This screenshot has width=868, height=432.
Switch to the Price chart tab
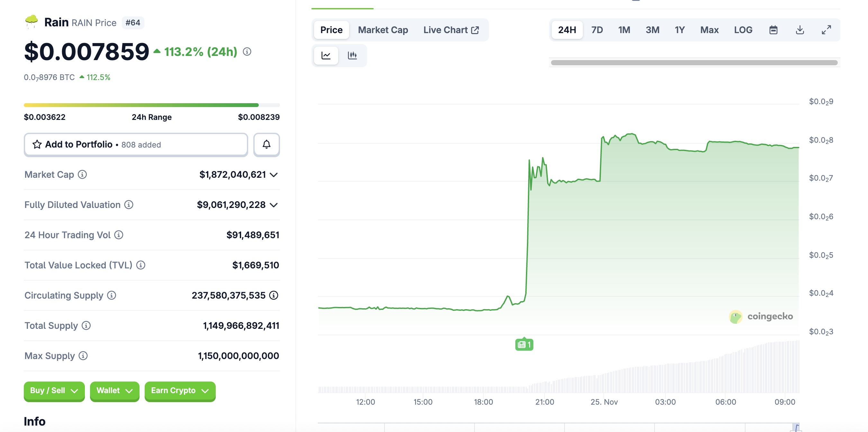tap(331, 30)
